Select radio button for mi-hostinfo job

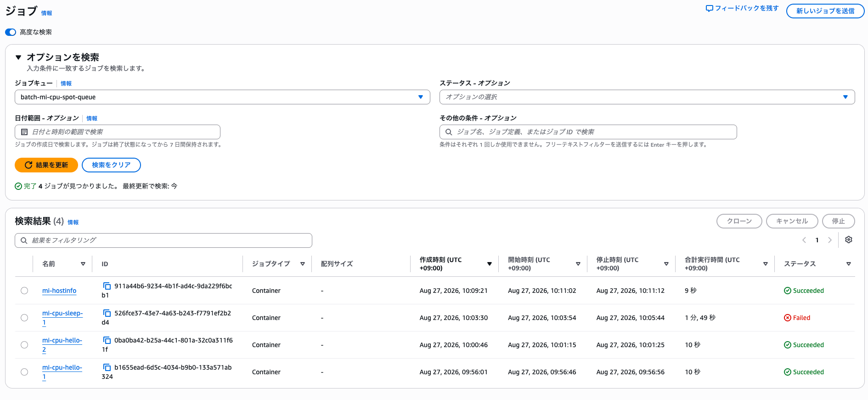[24, 291]
